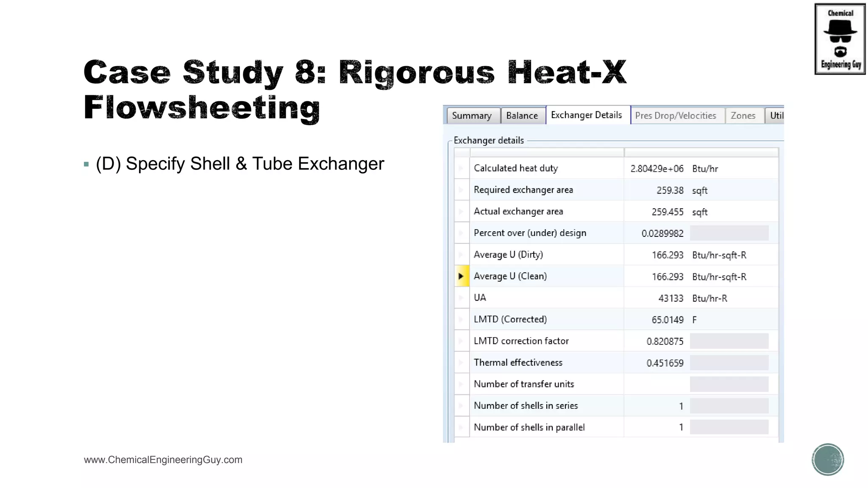The image size is (868, 488).
Task: Open the Pres Drop/Velocities tab
Action: 676,116
